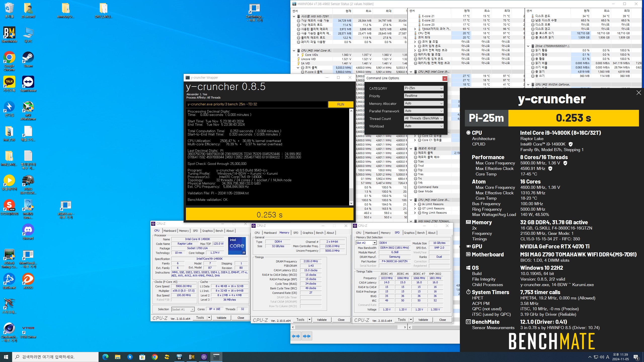Open File Explorer in the taskbar

tap(117, 357)
